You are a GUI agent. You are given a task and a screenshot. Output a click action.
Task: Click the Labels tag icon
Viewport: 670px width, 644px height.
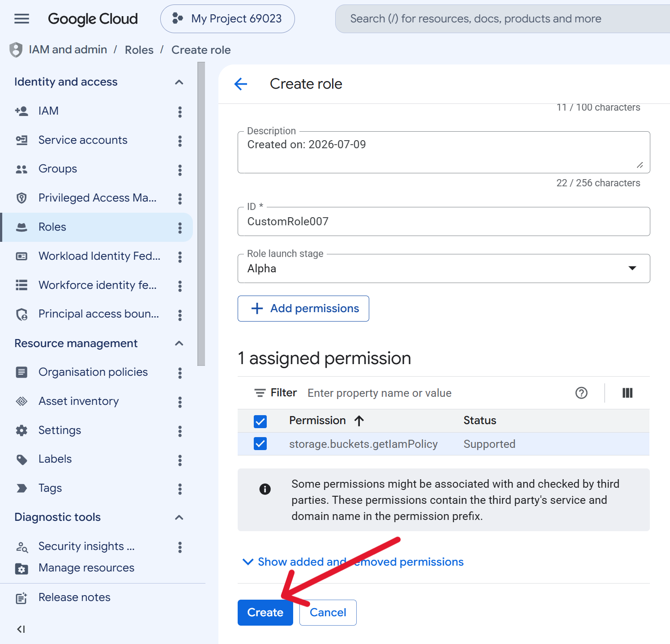21,459
